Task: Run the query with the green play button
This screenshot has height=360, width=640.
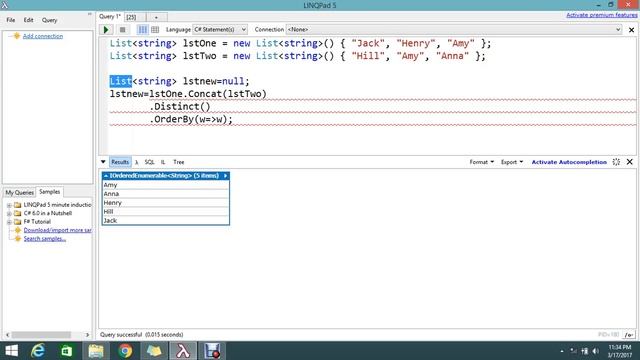Action: pyautogui.click(x=106, y=29)
